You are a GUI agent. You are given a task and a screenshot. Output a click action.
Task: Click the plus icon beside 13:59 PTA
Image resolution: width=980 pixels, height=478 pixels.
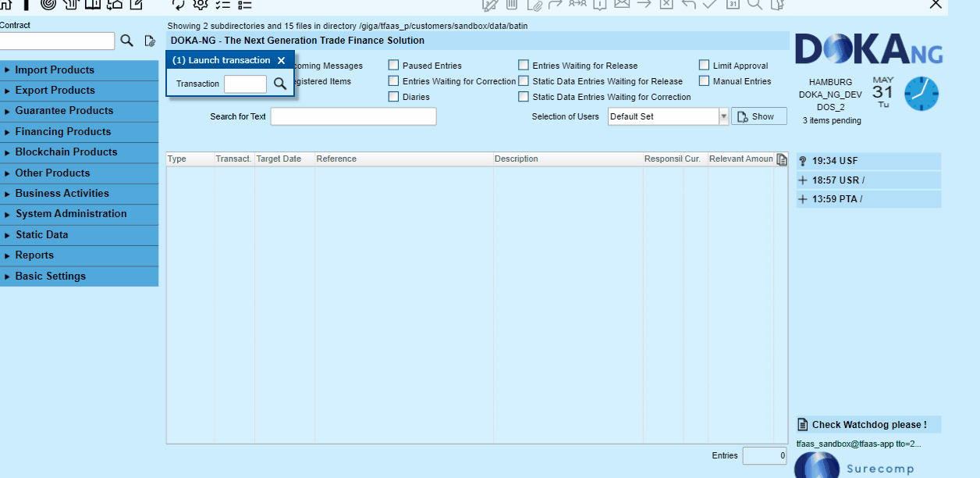click(803, 199)
